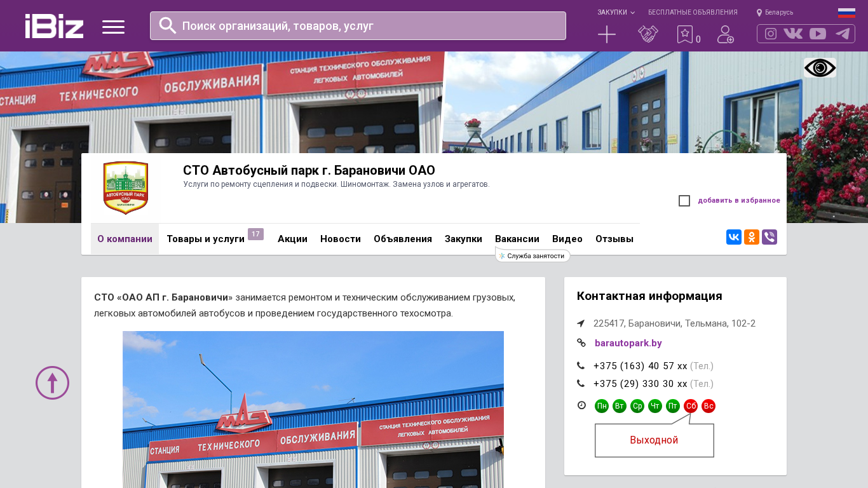Image resolution: width=868 pixels, height=488 pixels.
Task: Open the Отзывы tab
Action: [x=614, y=239]
